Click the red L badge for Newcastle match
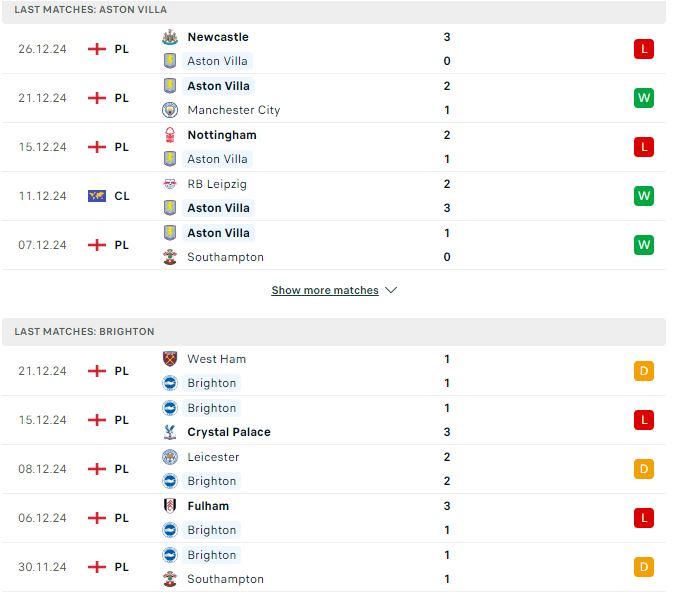The width and height of the screenshot is (677, 596). pos(644,49)
